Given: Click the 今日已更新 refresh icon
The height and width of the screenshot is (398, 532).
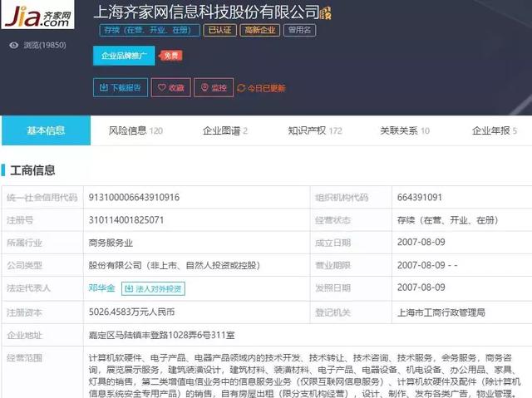Looking at the screenshot, I should click(x=241, y=88).
